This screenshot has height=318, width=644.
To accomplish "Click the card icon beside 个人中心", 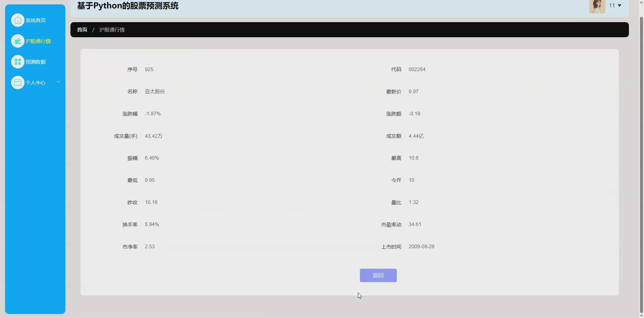I will 18,83.
